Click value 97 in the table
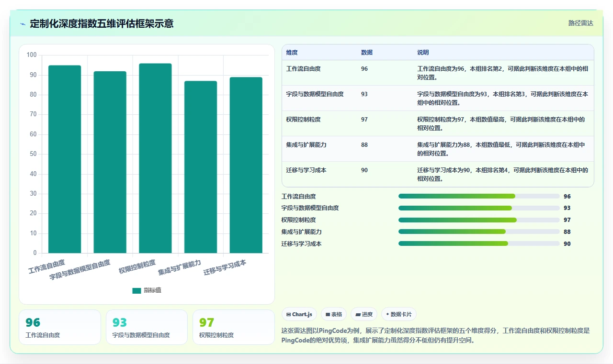613x364 pixels. 364,120
